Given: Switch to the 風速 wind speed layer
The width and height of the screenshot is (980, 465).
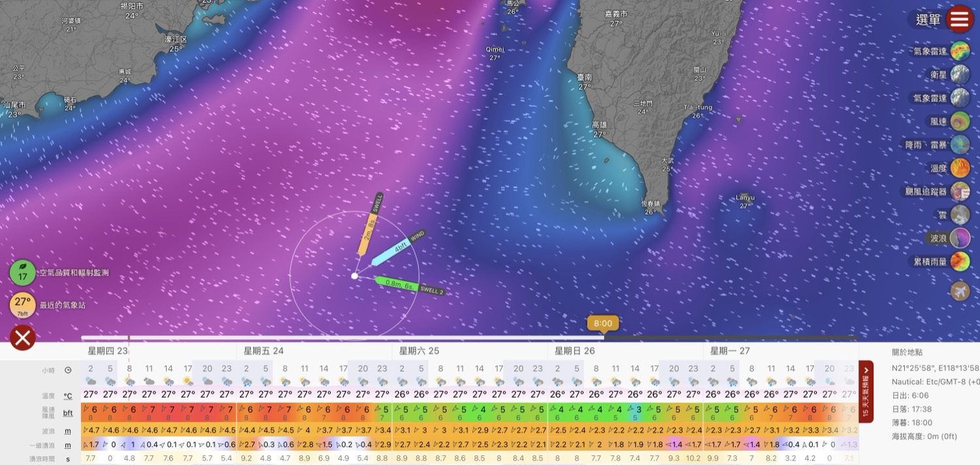Looking at the screenshot, I should [x=960, y=121].
